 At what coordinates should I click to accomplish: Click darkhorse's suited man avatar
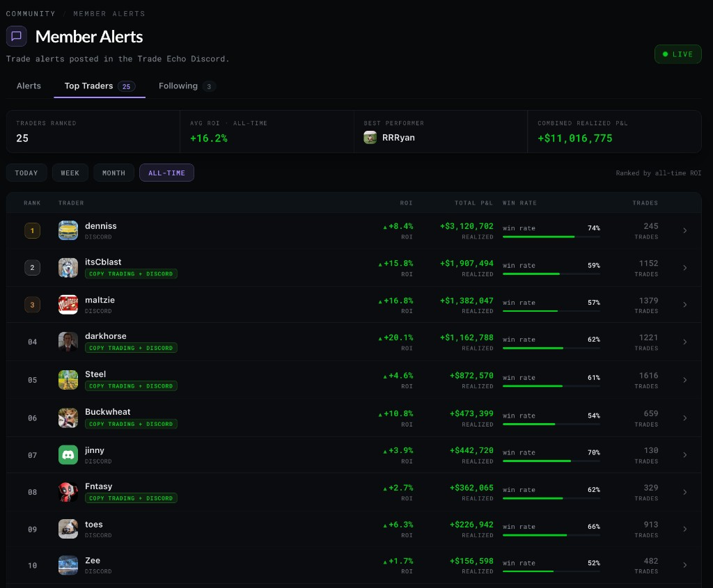pyautogui.click(x=68, y=342)
